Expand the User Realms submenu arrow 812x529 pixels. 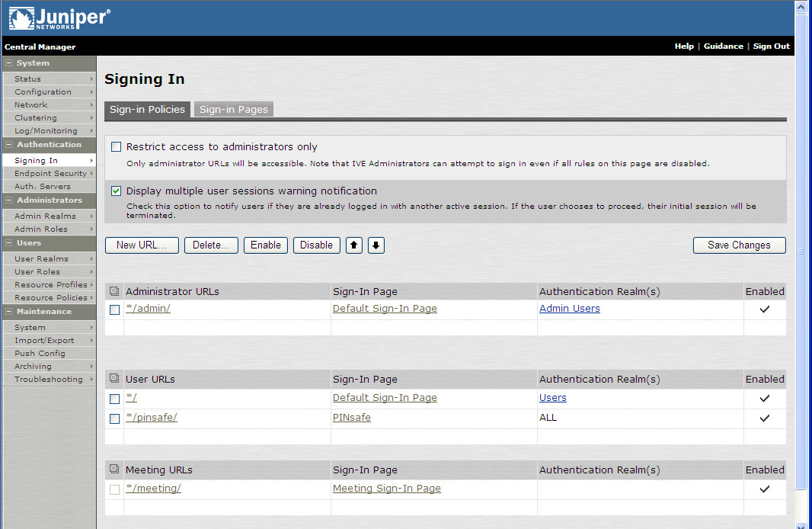(91, 259)
